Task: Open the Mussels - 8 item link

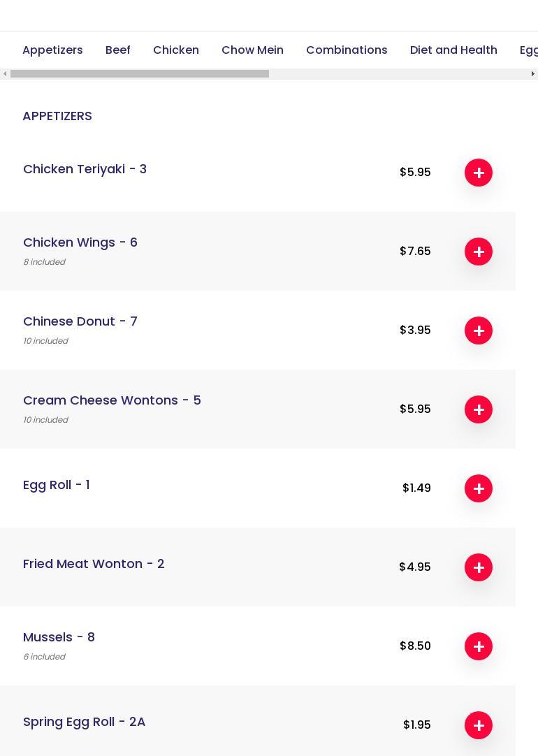Action: (x=59, y=637)
